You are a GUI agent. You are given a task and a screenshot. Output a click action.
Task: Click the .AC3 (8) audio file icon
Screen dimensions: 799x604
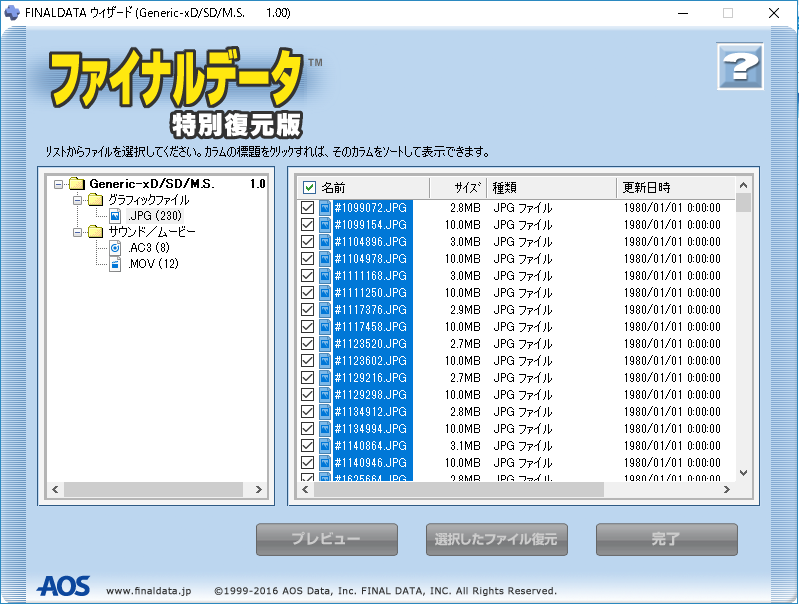coord(115,248)
